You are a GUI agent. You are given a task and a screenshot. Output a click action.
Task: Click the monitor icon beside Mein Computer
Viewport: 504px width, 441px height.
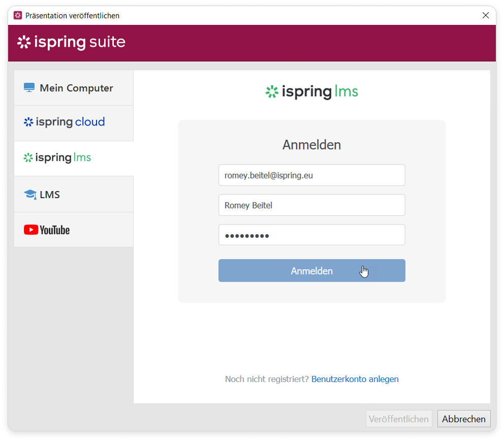(29, 88)
